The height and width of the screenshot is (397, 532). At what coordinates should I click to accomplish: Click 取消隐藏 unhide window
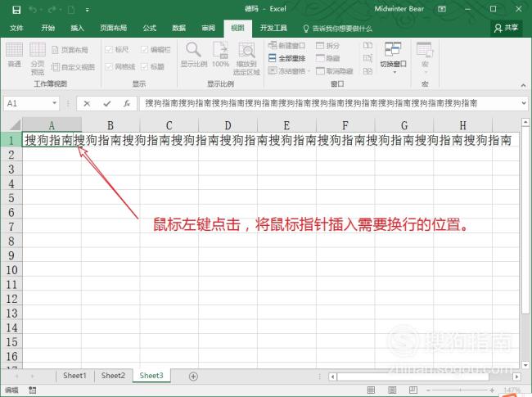[x=335, y=71]
